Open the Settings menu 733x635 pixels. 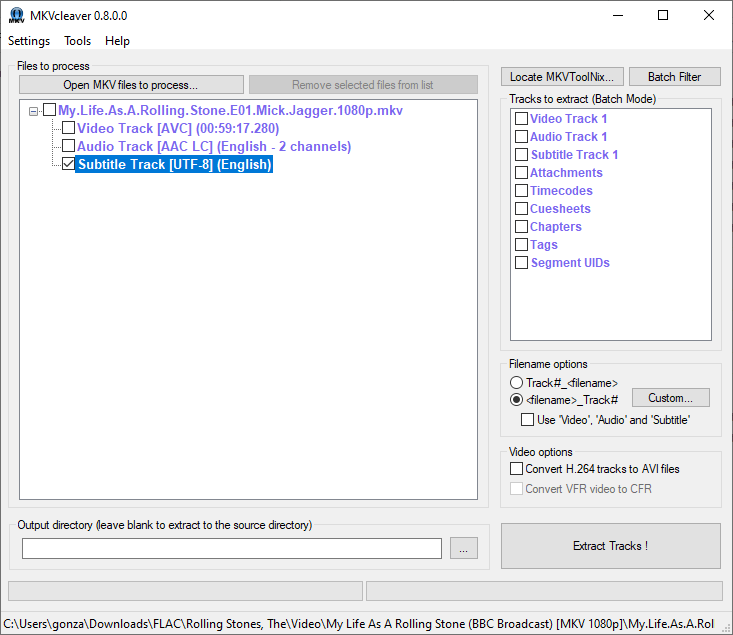click(x=29, y=41)
